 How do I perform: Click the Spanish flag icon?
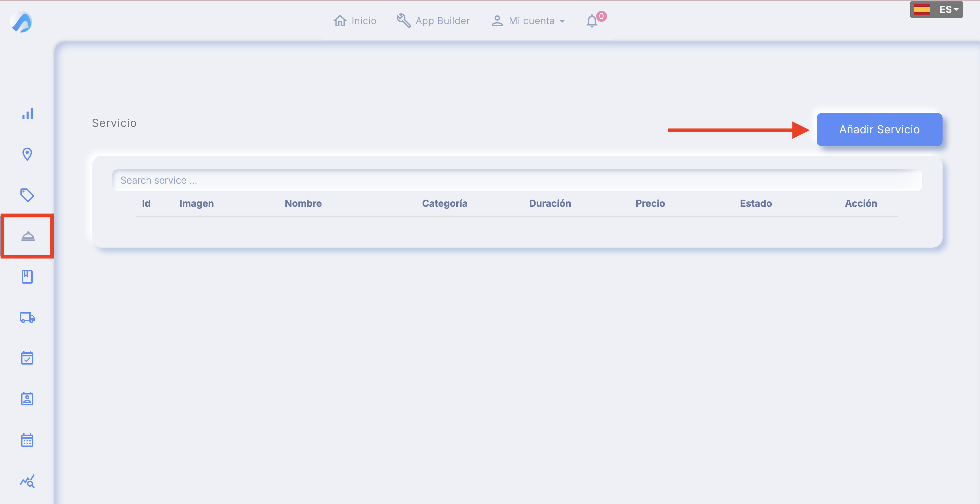(922, 10)
